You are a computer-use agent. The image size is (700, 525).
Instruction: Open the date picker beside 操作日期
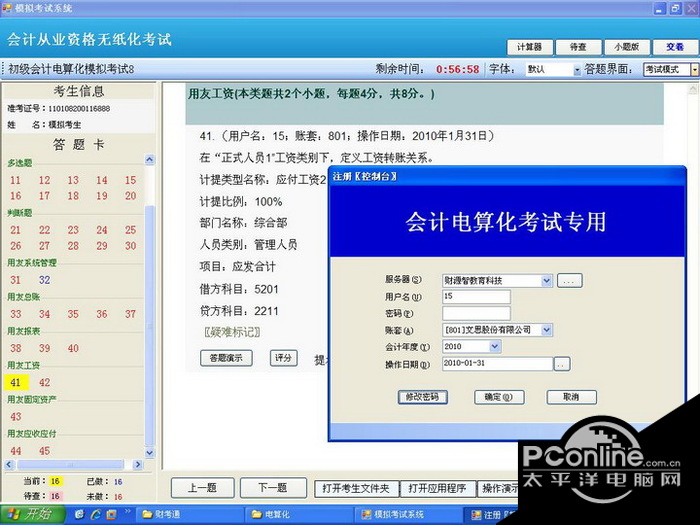pyautogui.click(x=562, y=364)
